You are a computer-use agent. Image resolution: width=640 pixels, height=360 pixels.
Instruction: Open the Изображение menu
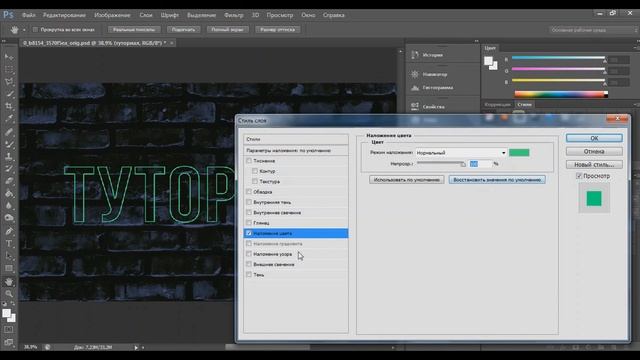(112, 15)
